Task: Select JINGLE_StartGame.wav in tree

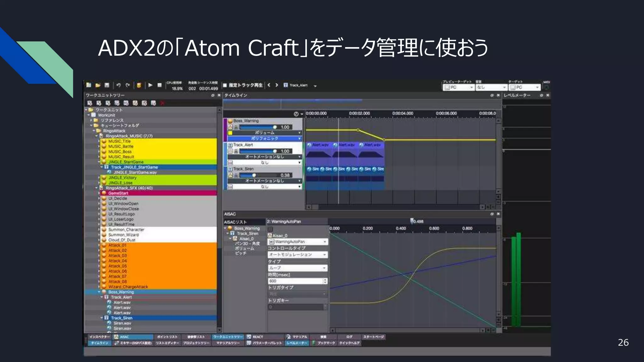Action: [x=135, y=172]
